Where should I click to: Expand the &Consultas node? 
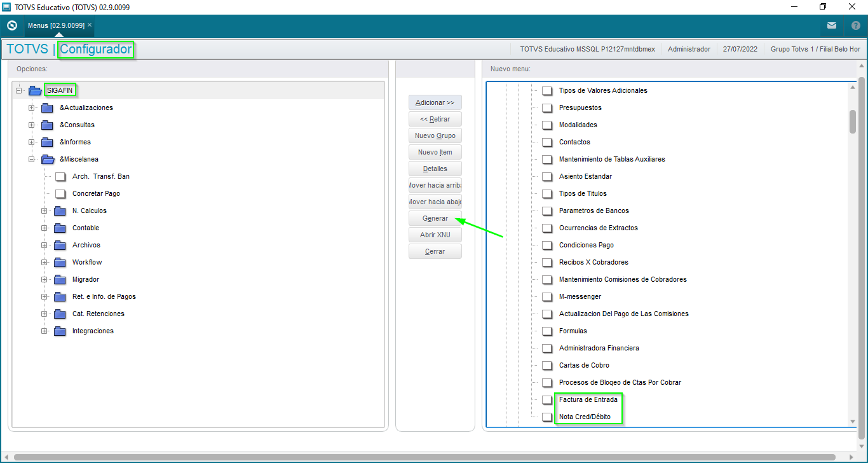pos(32,125)
